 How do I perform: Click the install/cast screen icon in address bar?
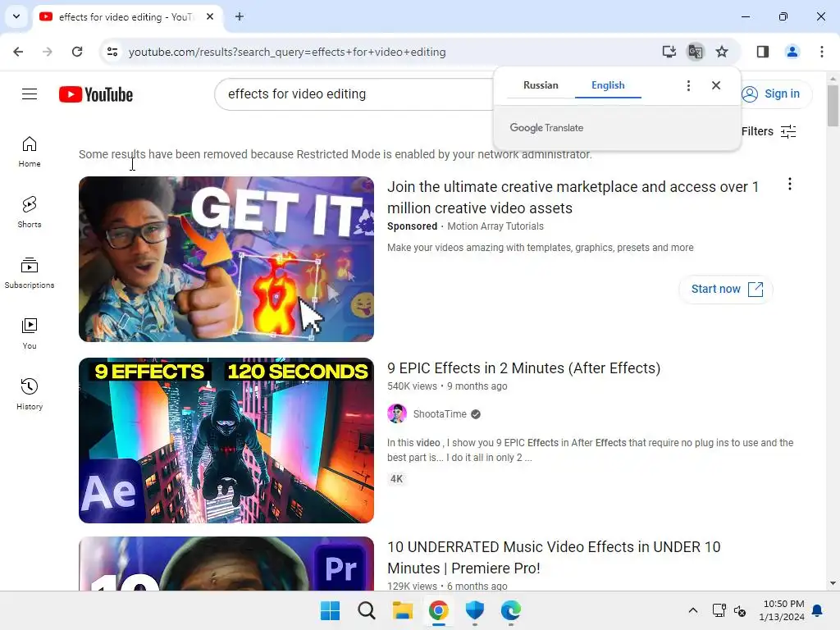pyautogui.click(x=669, y=52)
